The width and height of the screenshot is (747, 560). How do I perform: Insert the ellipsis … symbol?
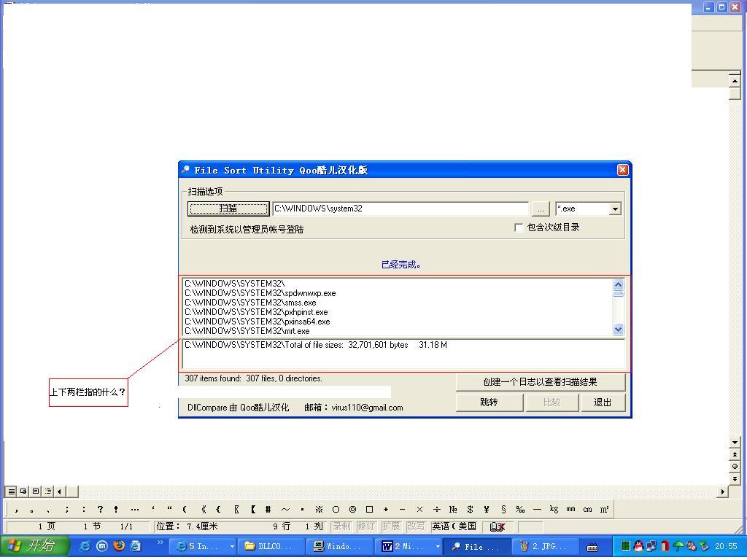(x=135, y=509)
